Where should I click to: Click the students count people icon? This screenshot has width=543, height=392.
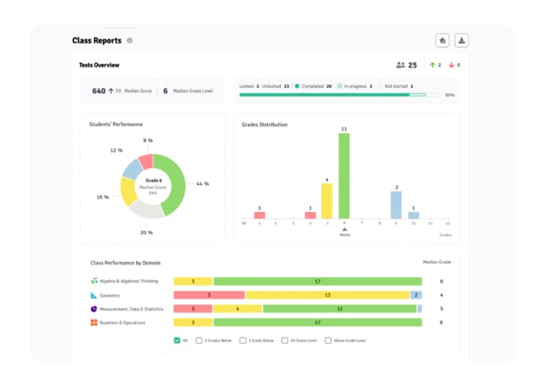click(400, 65)
